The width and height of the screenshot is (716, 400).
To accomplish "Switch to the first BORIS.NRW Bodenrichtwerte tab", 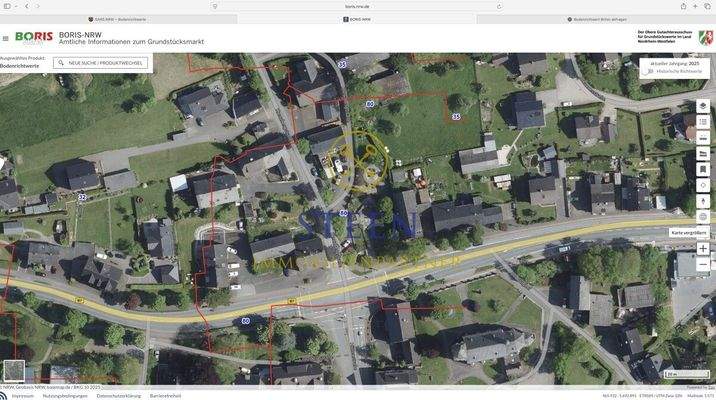I will pos(118,20).
